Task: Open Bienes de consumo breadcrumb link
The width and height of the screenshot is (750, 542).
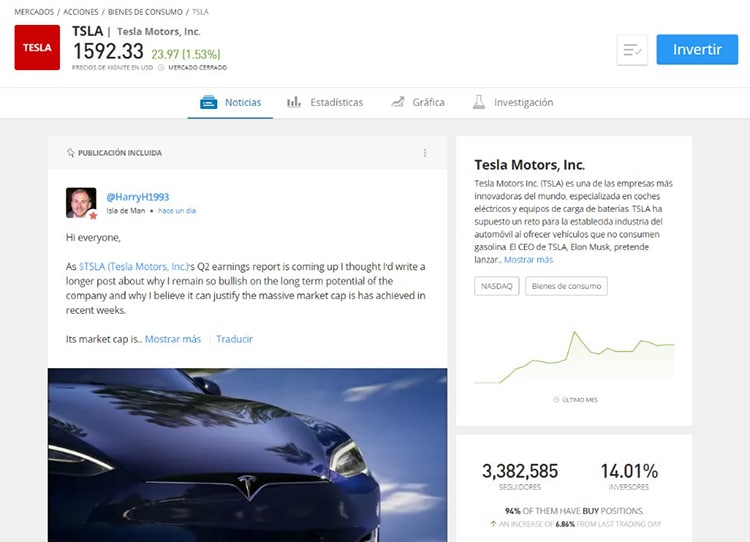Action: pos(145,12)
